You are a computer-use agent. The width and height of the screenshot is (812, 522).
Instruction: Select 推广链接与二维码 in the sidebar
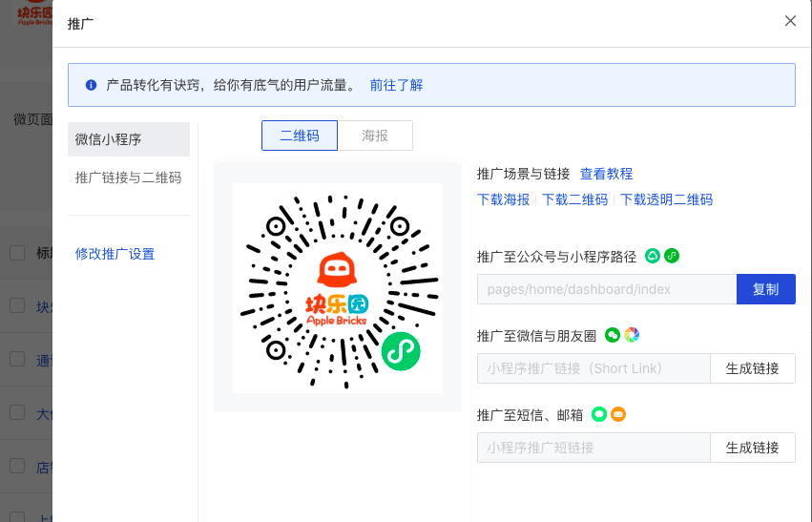tap(129, 177)
